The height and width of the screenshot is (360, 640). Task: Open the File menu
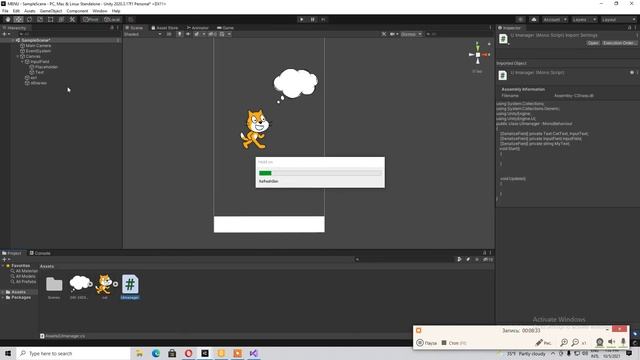pos(5,11)
